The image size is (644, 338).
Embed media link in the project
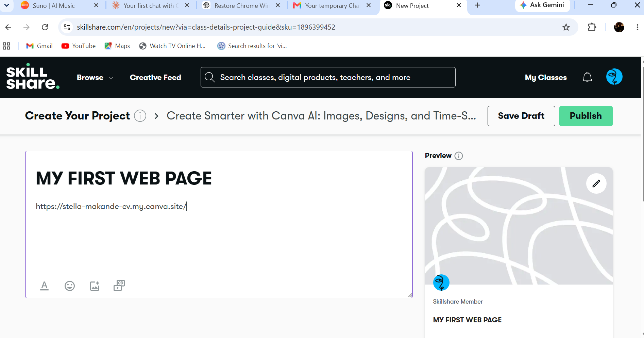pos(119,285)
